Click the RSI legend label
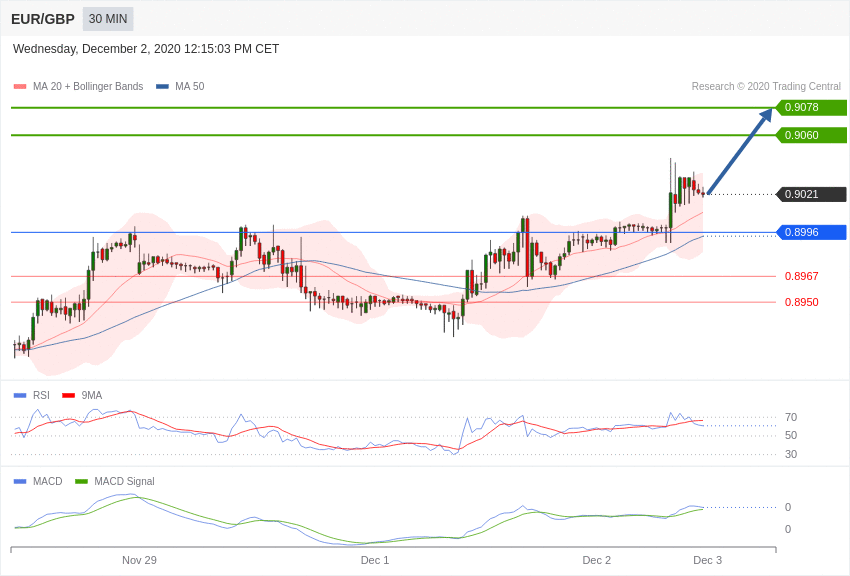 [x=41, y=396]
